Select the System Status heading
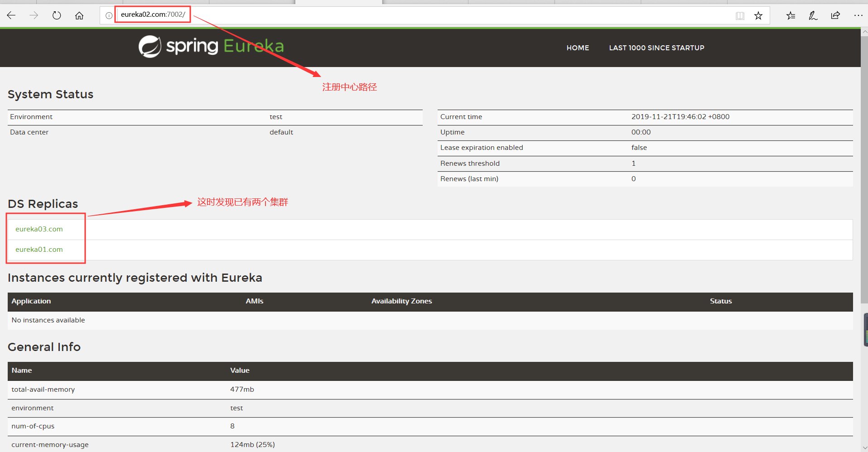Screen dimensions: 868x452 (50, 94)
